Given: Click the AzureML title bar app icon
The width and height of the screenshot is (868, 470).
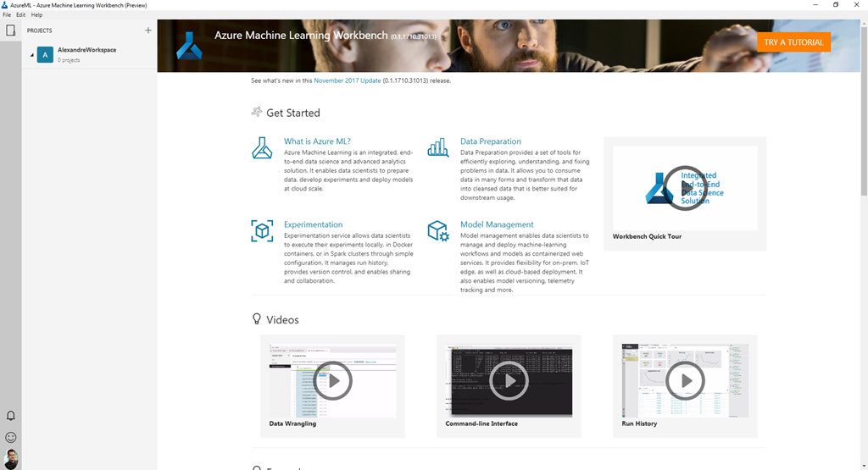Looking at the screenshot, I should tap(4, 5).
